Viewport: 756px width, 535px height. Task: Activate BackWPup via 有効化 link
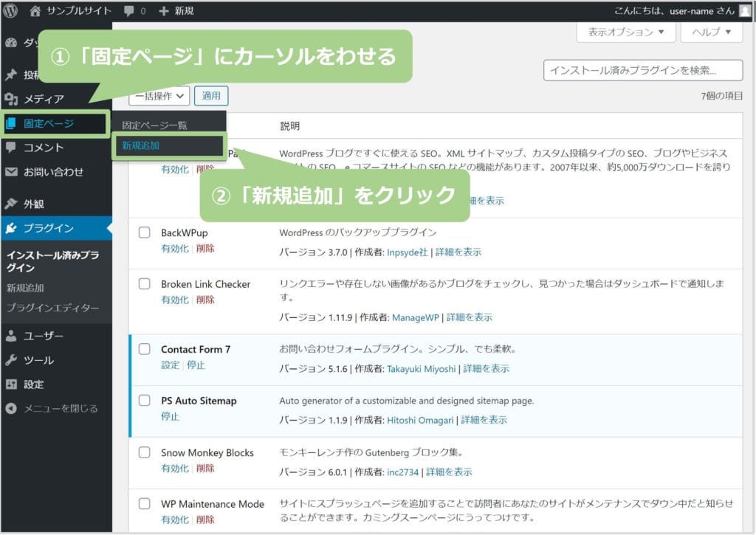[175, 248]
